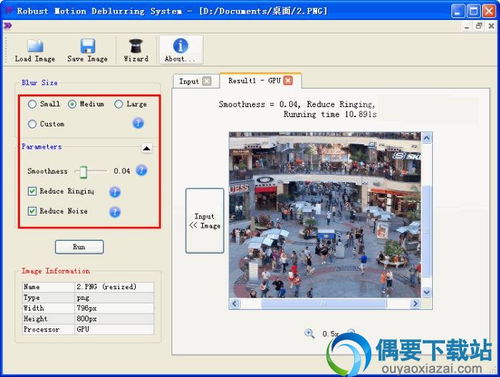Screen dimensions: 500x377
Task: Click the vertical scrollbar thumb
Action: [x=427, y=231]
